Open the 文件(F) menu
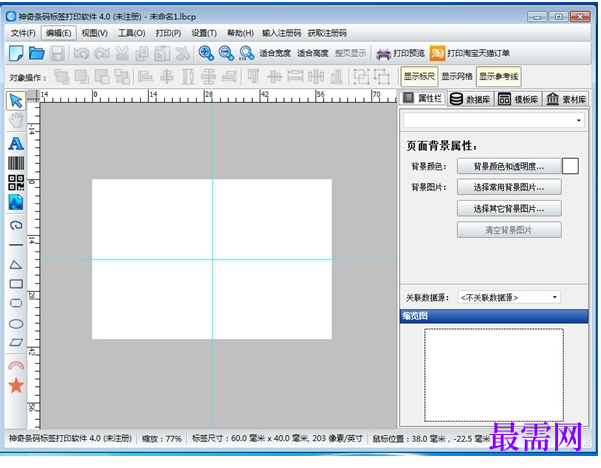Viewport: 601px width, 468px height. click(23, 33)
